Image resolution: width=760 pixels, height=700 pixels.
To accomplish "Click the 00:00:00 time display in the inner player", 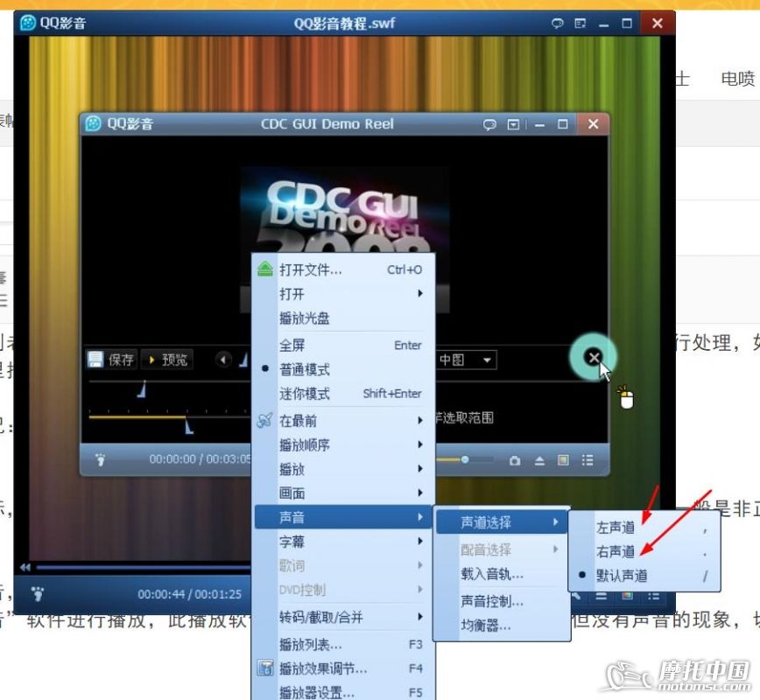I will click(x=172, y=459).
